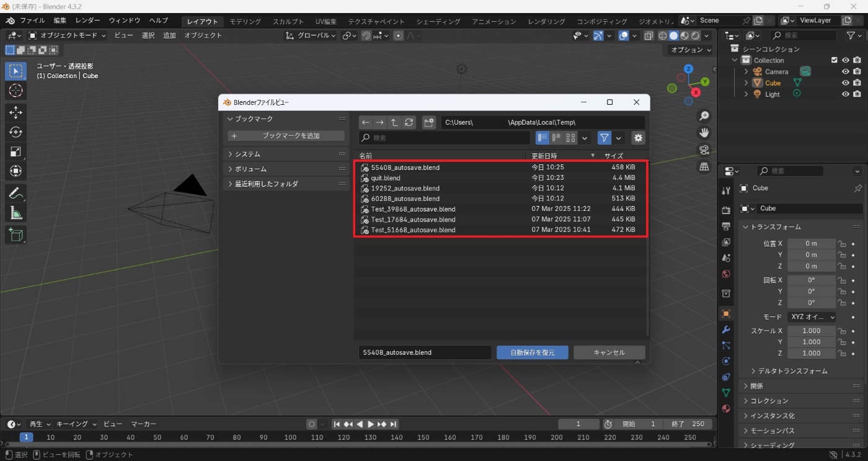The width and height of the screenshot is (868, 461).
Task: Toggle X-ray display in viewport header
Action: tap(649, 36)
